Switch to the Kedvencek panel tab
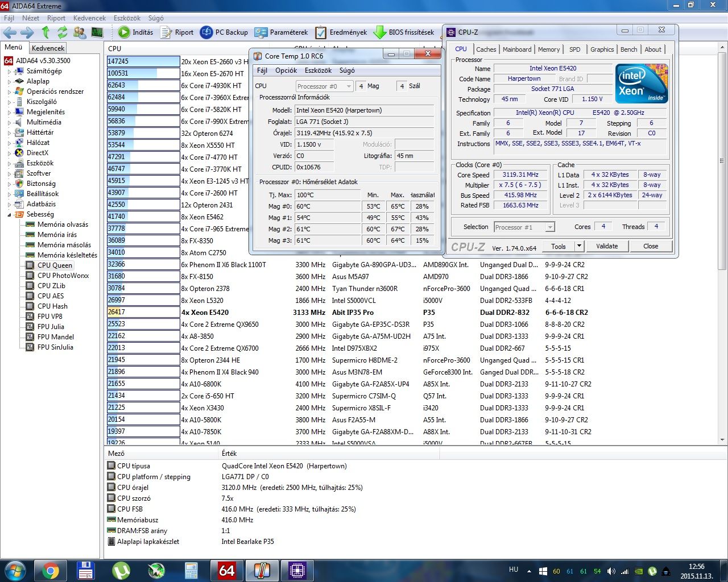728x582 pixels. 48,48
